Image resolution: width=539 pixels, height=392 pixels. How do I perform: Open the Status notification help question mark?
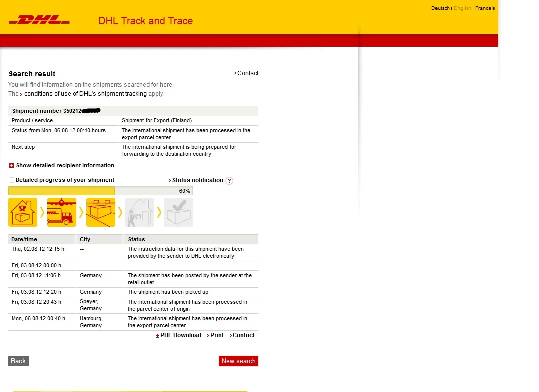tap(229, 181)
